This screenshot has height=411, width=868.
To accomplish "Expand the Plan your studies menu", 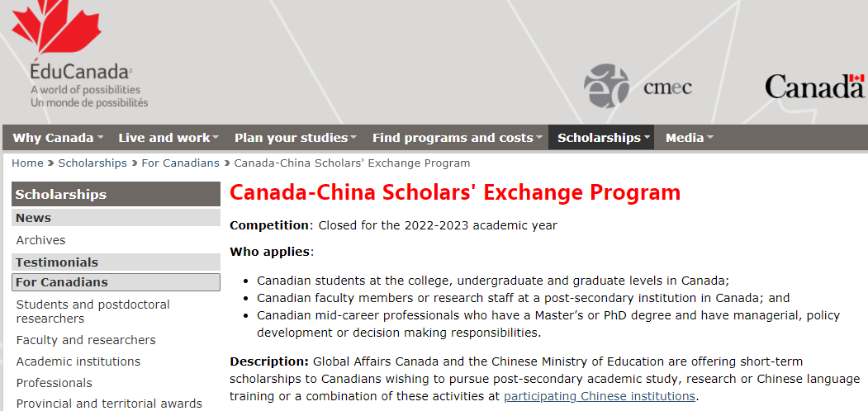I will tap(295, 138).
